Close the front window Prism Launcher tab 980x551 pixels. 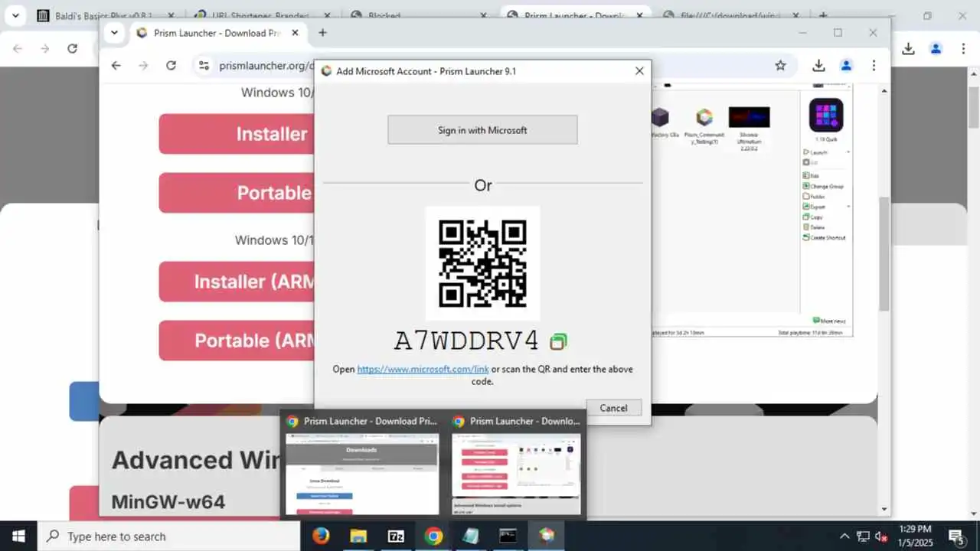coord(295,33)
